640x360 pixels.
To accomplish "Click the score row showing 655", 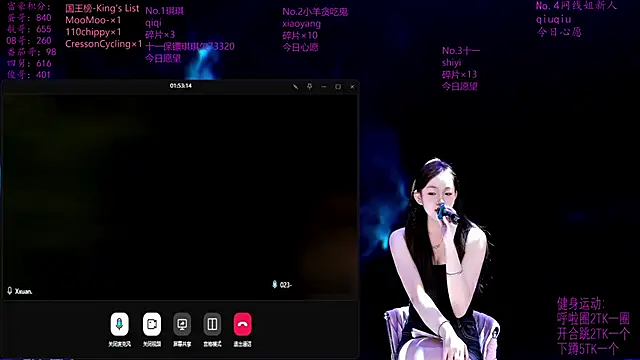I will click(x=29, y=29).
